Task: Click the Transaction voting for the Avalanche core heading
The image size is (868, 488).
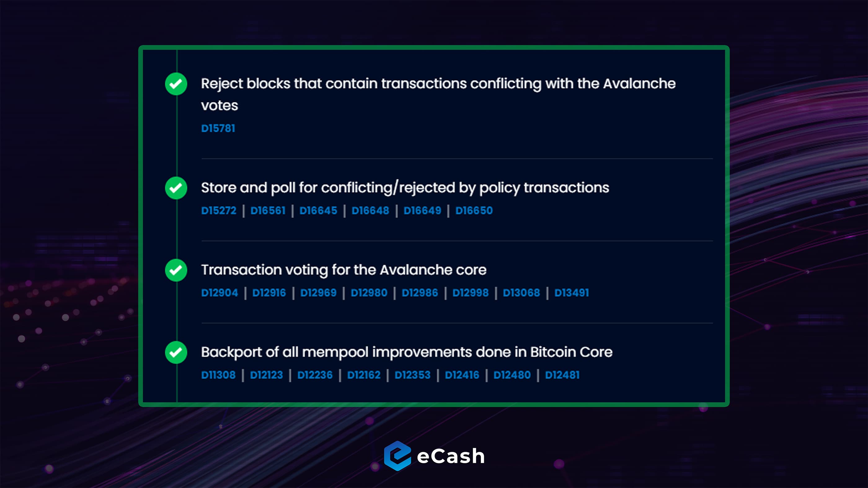Action: tap(344, 270)
